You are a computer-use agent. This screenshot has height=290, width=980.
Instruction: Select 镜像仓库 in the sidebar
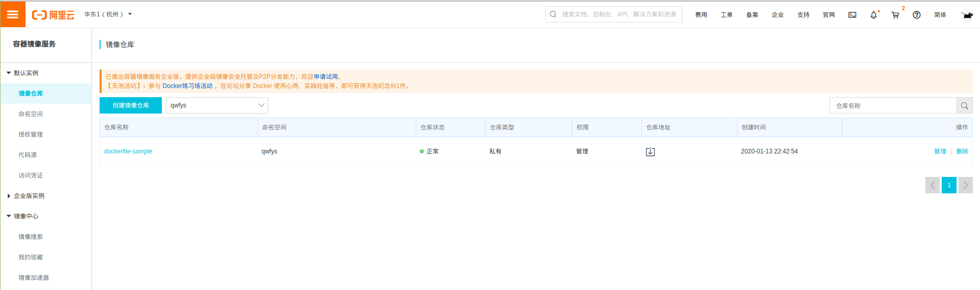31,94
